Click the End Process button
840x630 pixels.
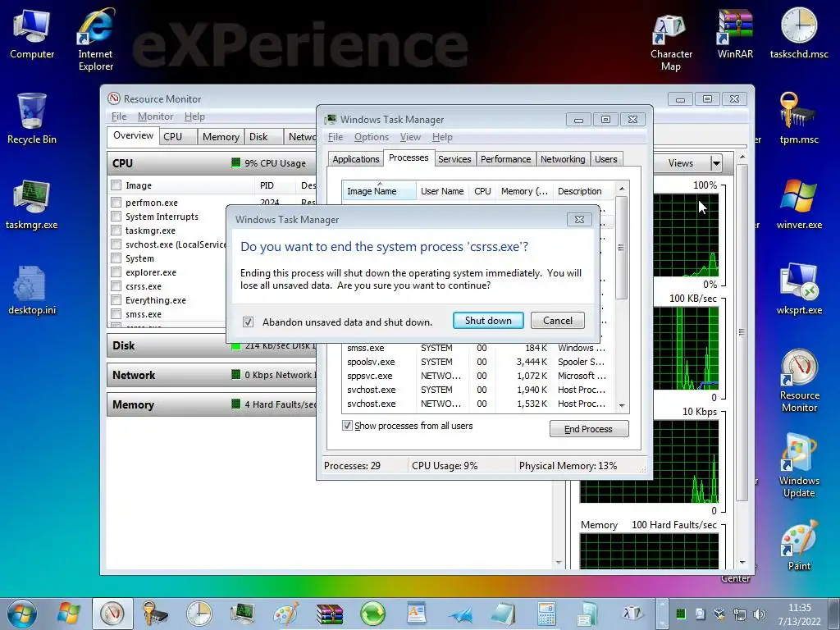(589, 428)
